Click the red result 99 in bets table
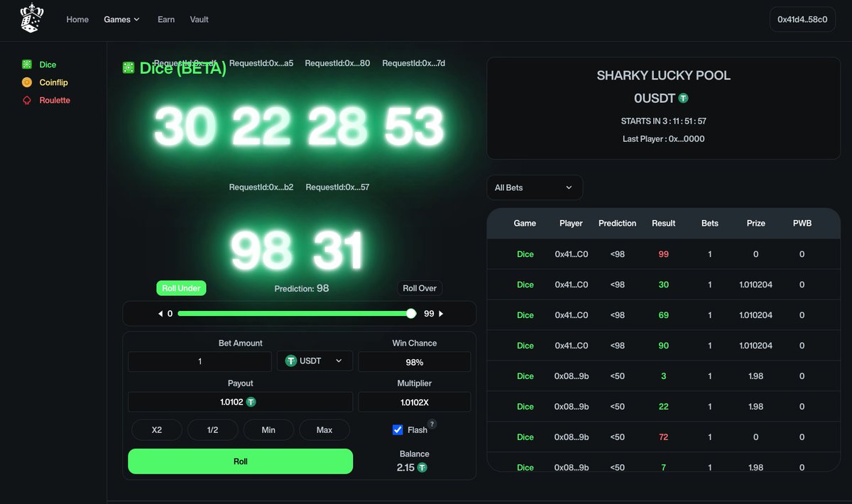852x504 pixels. (663, 254)
